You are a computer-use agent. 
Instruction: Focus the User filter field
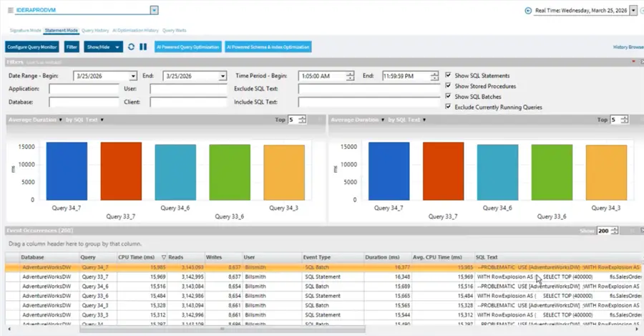click(188, 89)
